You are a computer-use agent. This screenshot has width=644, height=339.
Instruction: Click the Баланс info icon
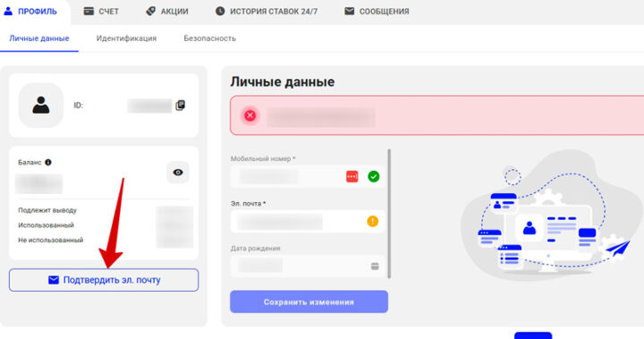coord(48,162)
